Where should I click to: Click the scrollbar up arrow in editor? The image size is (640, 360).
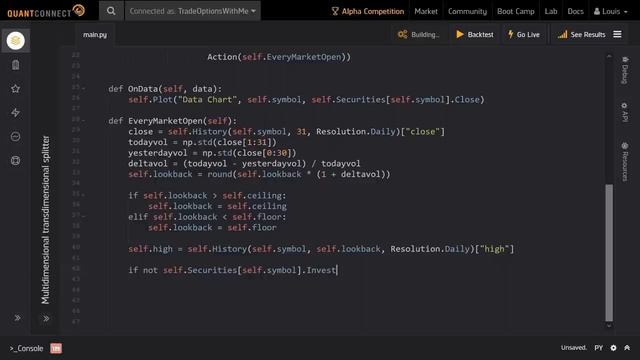point(609,56)
